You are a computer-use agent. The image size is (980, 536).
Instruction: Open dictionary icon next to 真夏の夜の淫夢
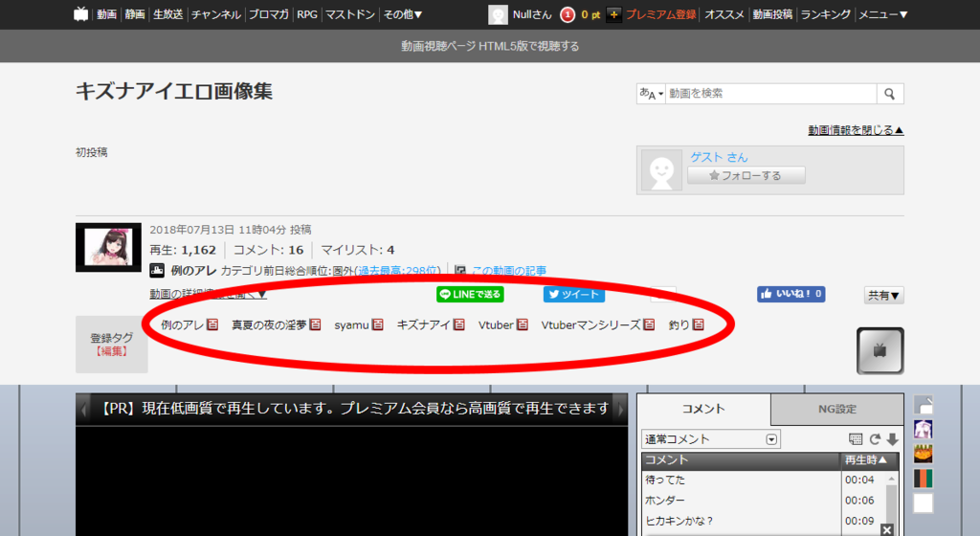(315, 324)
